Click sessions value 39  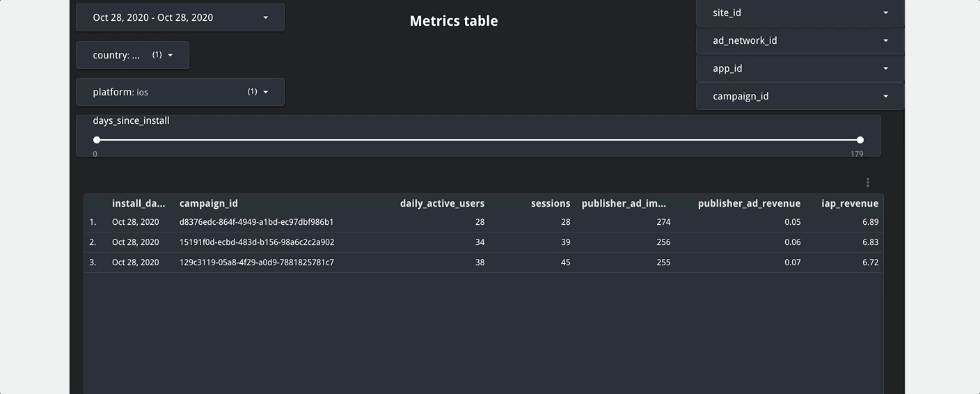pos(565,242)
